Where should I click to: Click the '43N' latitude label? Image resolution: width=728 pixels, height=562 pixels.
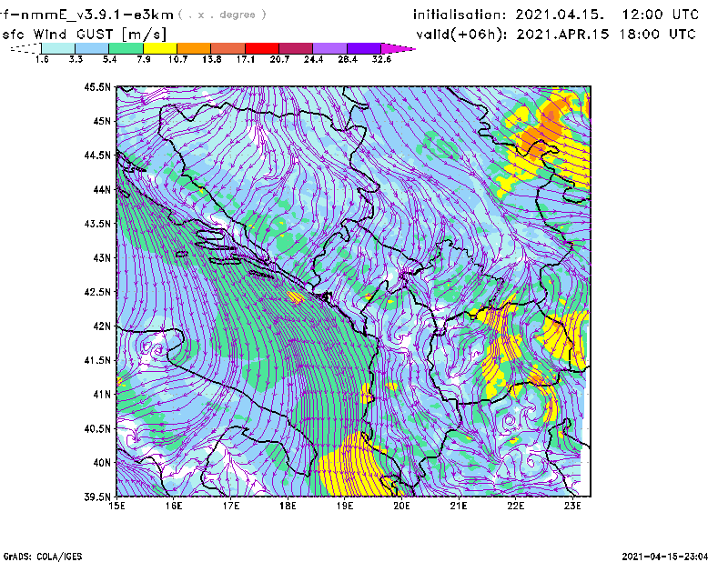click(x=102, y=257)
